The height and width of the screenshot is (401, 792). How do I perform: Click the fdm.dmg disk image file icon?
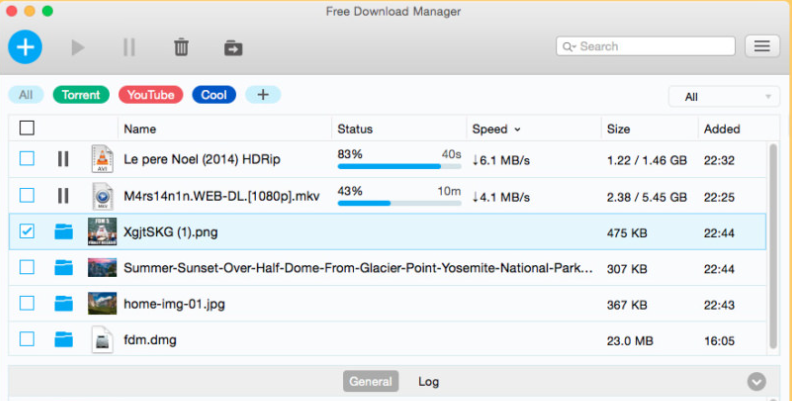pyautogui.click(x=102, y=339)
